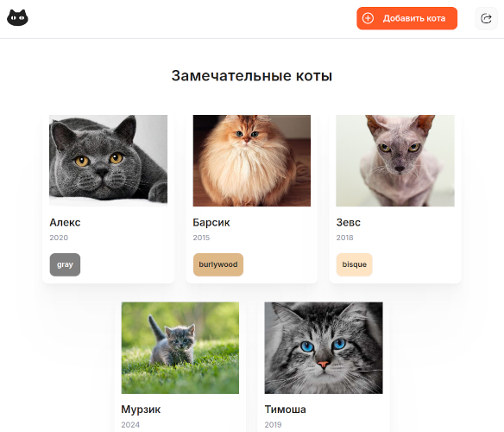Open the Алекс name link

tap(65, 222)
